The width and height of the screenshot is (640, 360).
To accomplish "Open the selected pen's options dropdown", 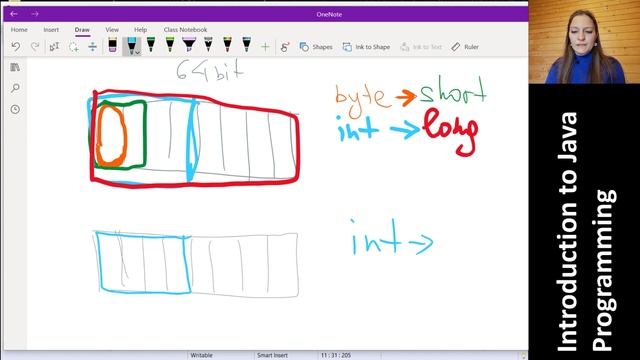I will tap(138, 52).
